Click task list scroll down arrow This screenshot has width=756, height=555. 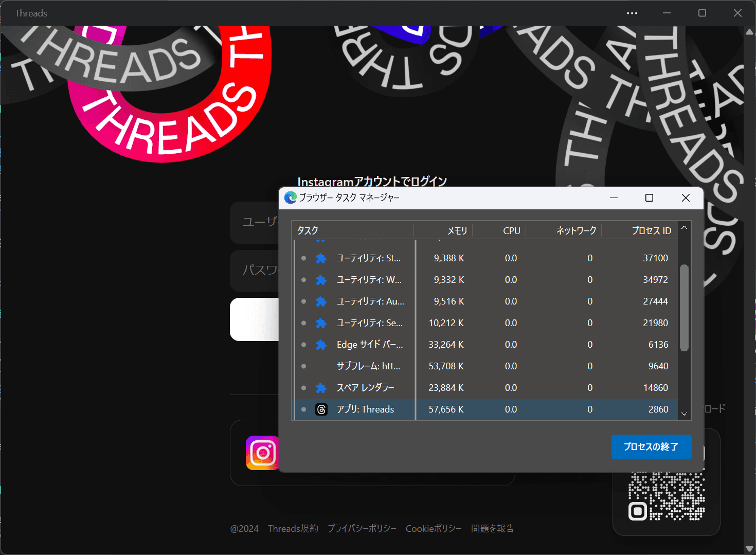pos(684,414)
